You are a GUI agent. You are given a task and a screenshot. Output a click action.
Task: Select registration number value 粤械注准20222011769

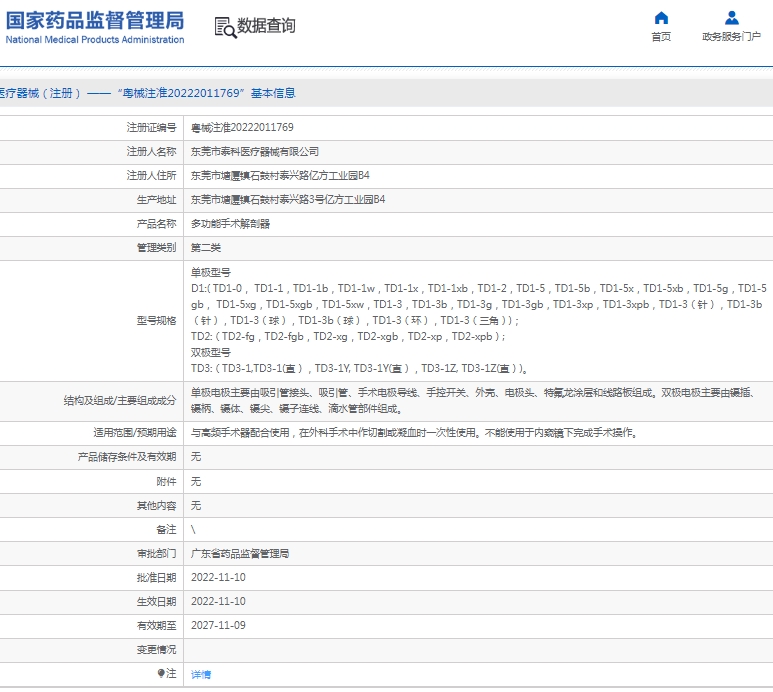click(x=242, y=128)
